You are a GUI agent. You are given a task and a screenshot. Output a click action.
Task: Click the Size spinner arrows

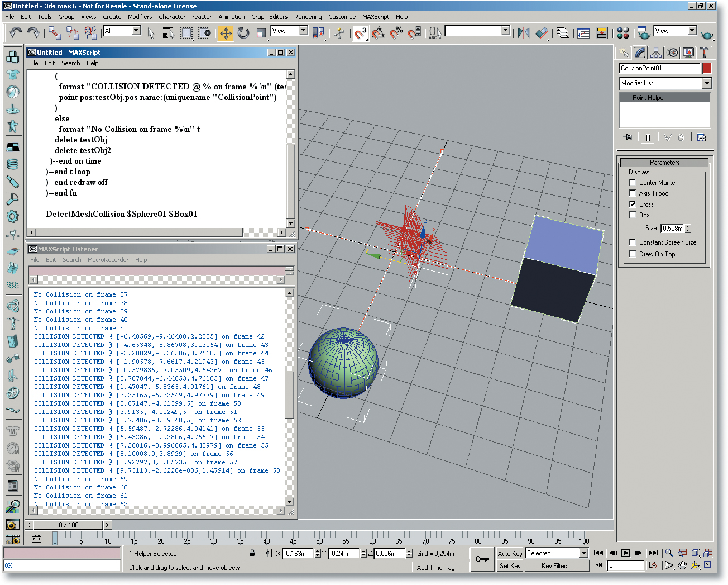(x=688, y=228)
